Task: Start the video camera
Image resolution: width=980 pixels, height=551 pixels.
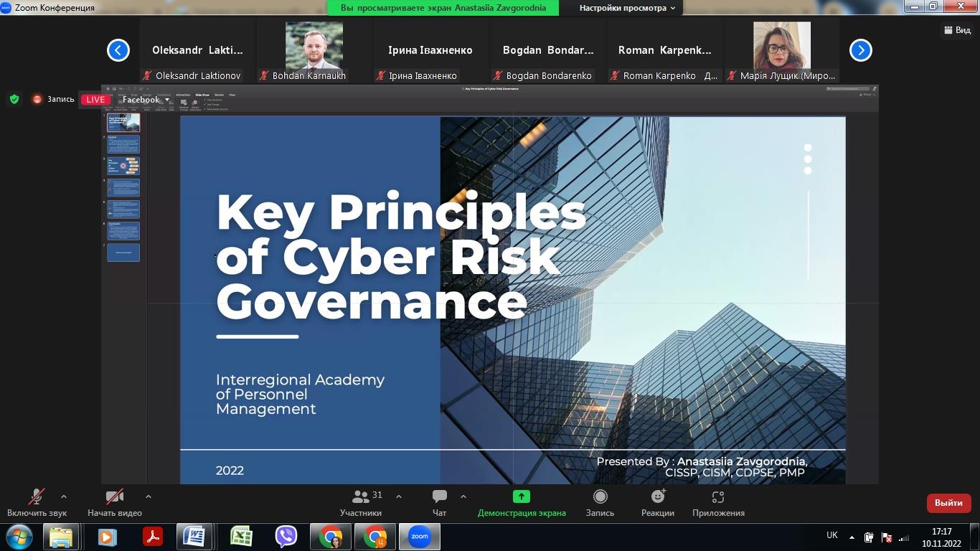Action: point(115,496)
